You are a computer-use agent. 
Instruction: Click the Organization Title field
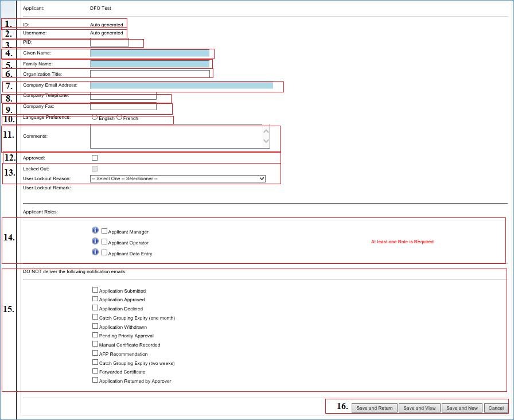(150, 74)
